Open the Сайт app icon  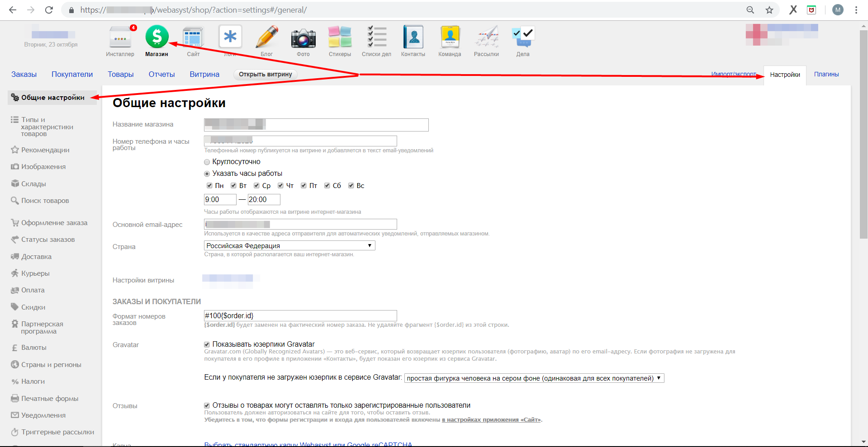tap(193, 37)
